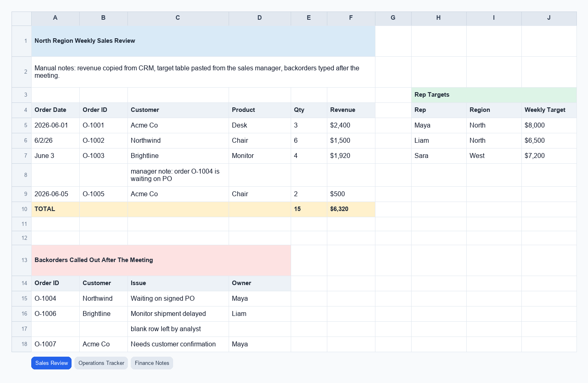This screenshot has height=383, width=588.
Task: Select the Owner header cell
Action: click(260, 283)
